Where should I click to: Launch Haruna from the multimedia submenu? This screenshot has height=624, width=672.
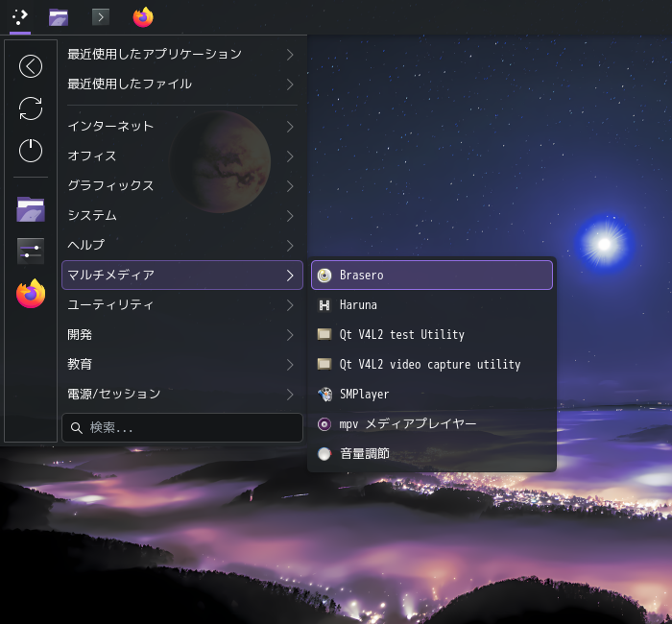click(432, 305)
